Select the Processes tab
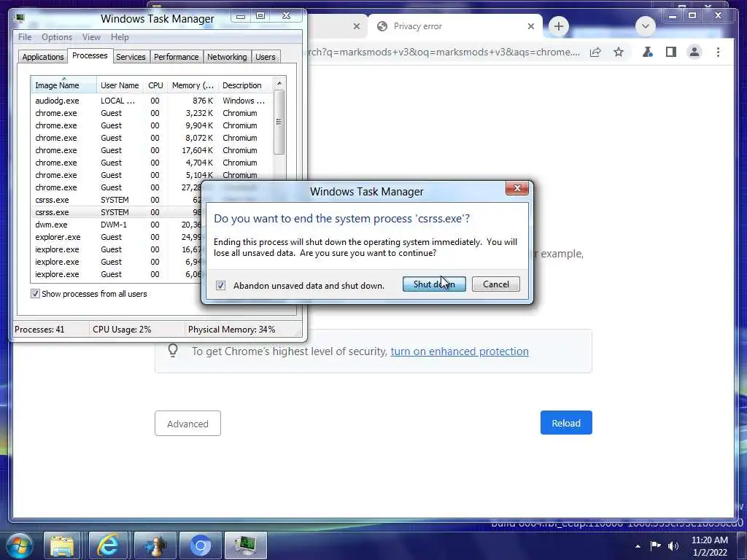This screenshot has width=747, height=560. 90,55
